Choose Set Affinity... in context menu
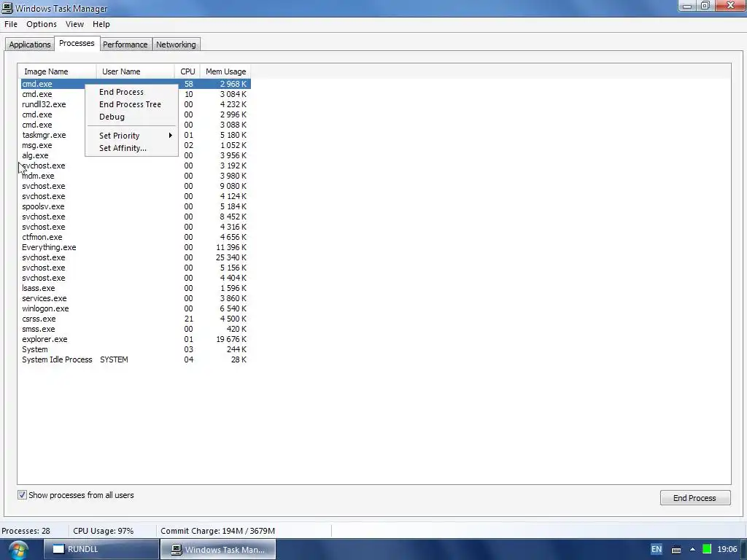Screen dimensions: 747x560 pos(123,148)
